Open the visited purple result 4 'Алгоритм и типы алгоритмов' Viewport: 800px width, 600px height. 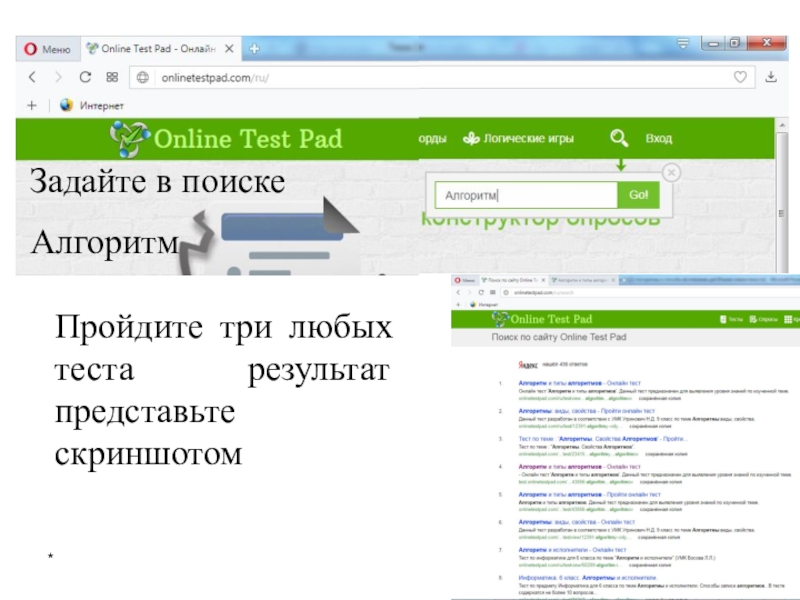tap(580, 466)
